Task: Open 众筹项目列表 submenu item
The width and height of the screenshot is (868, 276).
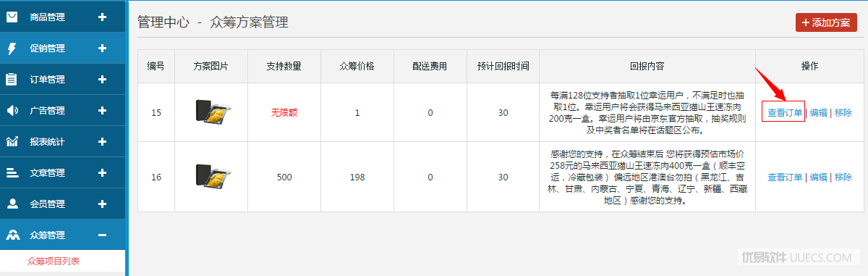Action: (x=54, y=261)
